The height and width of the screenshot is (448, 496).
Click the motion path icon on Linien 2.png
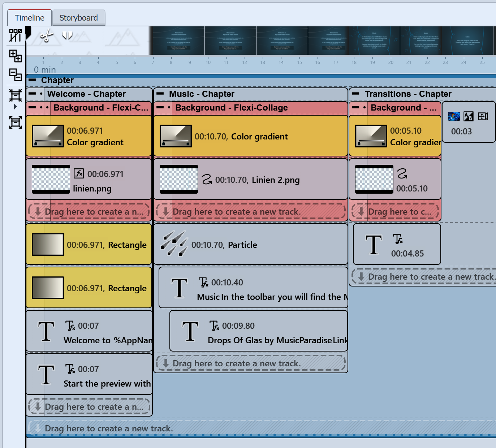(207, 179)
